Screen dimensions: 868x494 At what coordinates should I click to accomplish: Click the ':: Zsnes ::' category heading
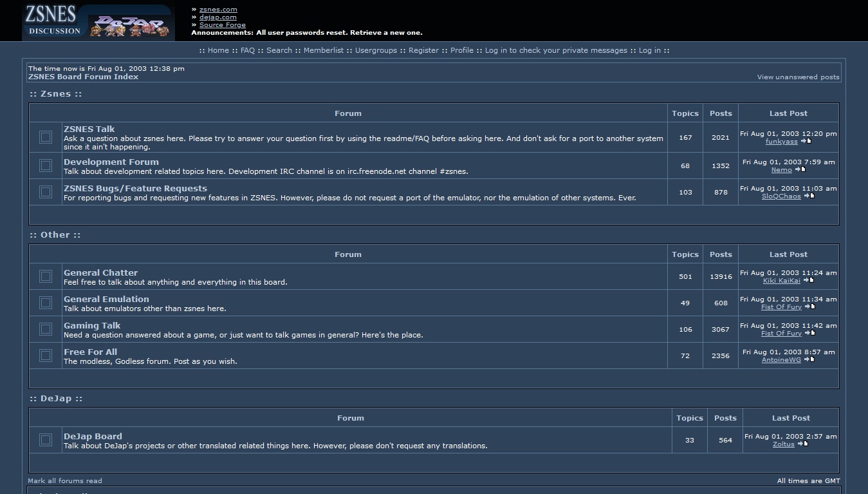point(56,94)
